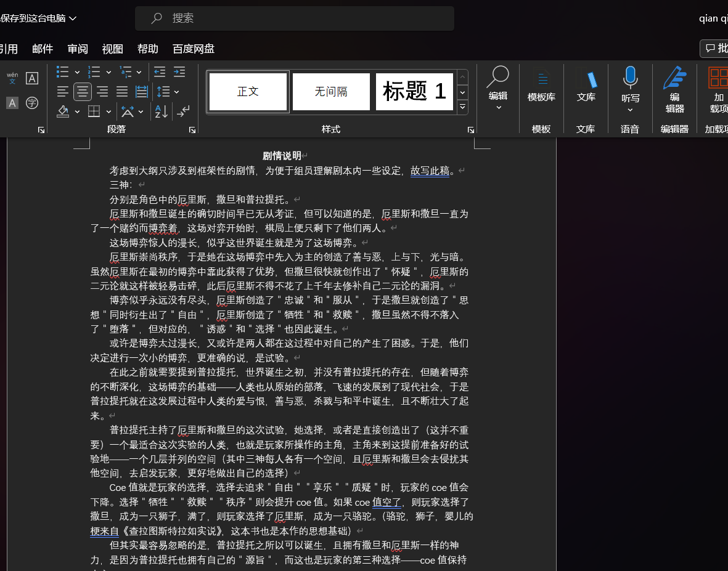Open dictation options dropdown arrow
The image size is (728, 571).
630,110
